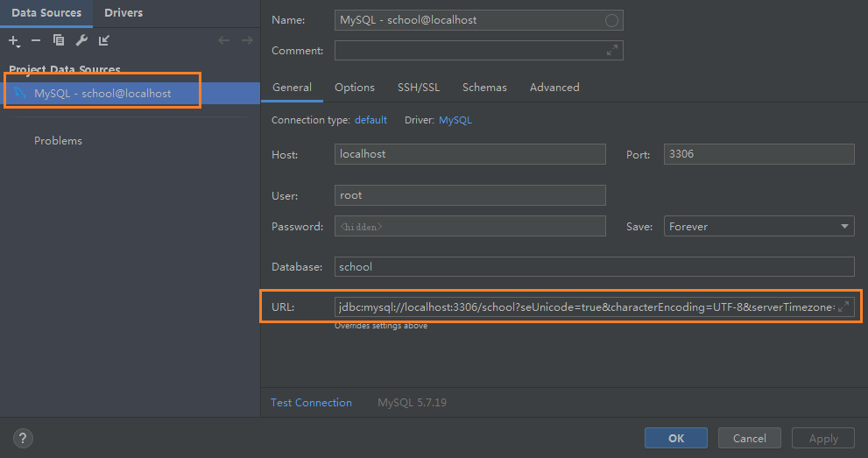Go to the Schemas tab
868x458 pixels.
tap(484, 88)
